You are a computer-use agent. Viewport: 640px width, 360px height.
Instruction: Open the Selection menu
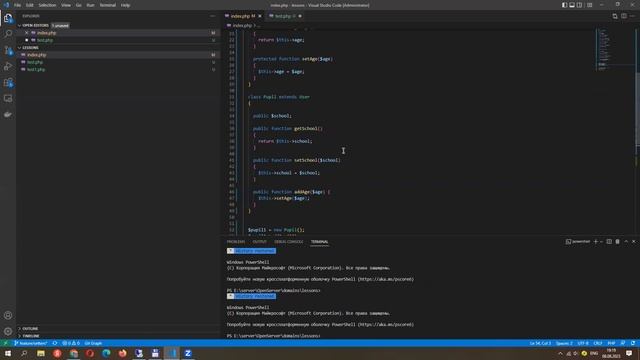click(47, 5)
